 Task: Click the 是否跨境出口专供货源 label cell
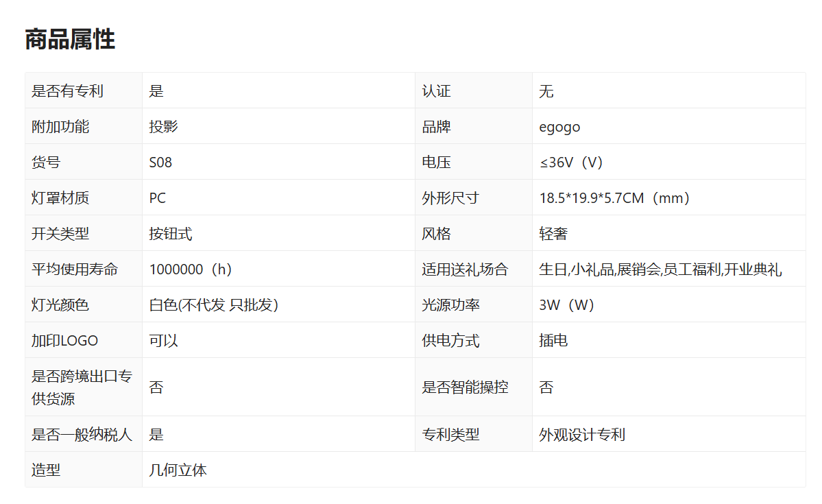82,387
